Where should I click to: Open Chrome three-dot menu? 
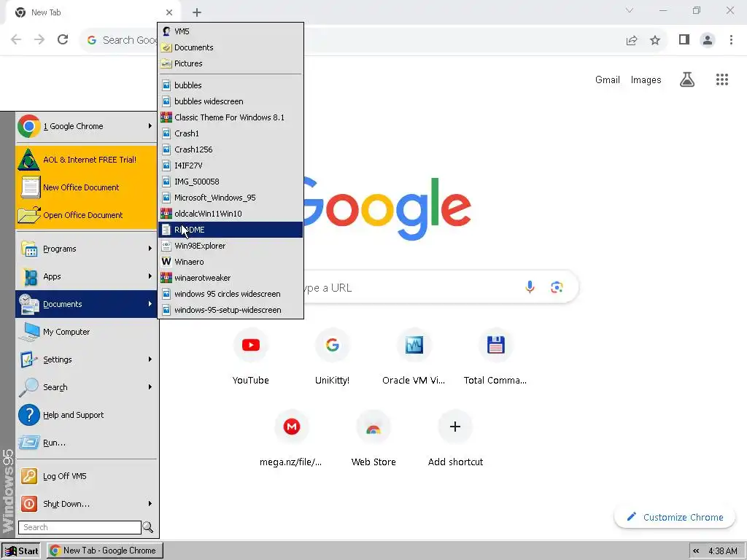pos(731,40)
